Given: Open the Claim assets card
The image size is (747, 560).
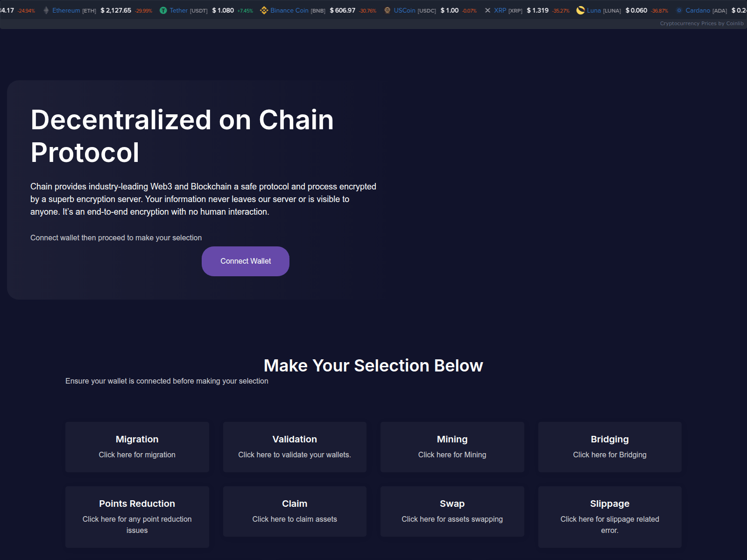Looking at the screenshot, I should click(x=295, y=511).
